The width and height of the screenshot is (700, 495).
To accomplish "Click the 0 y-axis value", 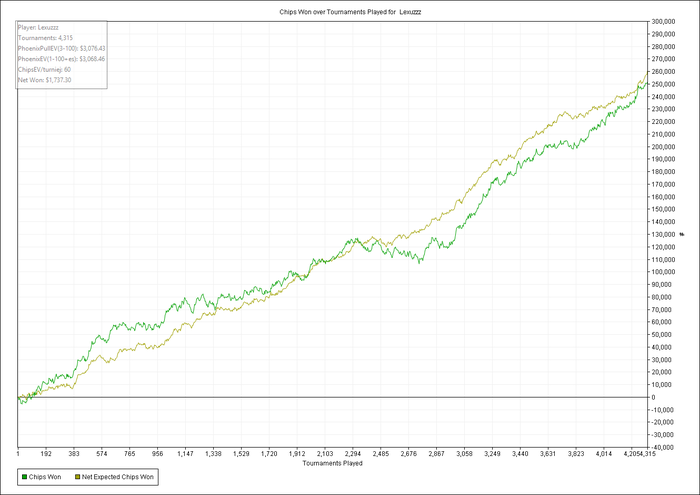I will coord(654,397).
